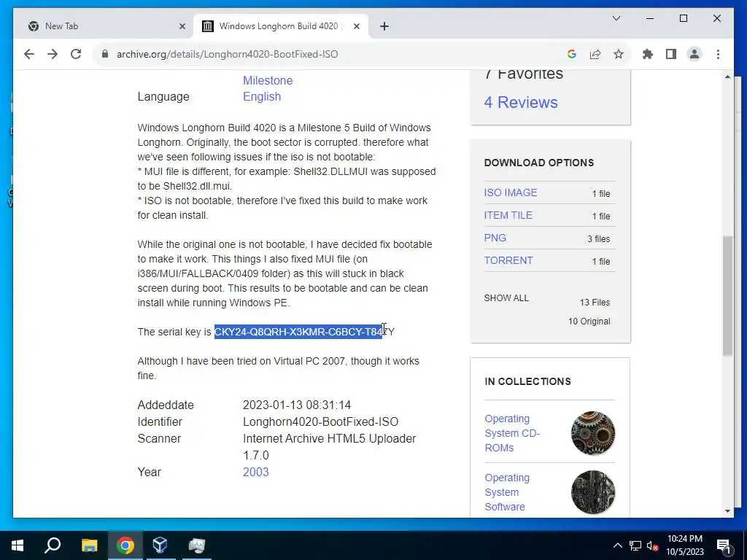747x560 pixels.
Task: Open Operating System CD-ROMs collection
Action: tap(512, 433)
